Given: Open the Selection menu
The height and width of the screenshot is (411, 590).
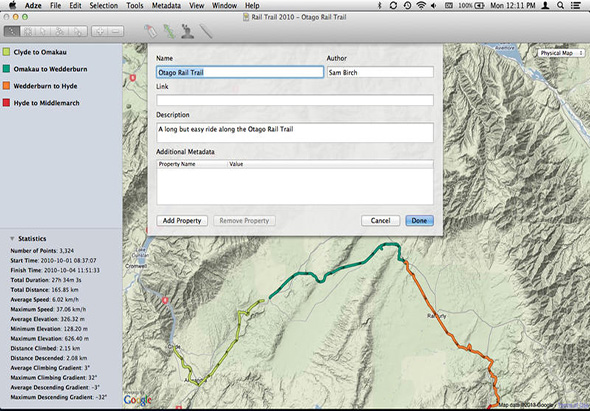Looking at the screenshot, I should pos(103,5).
